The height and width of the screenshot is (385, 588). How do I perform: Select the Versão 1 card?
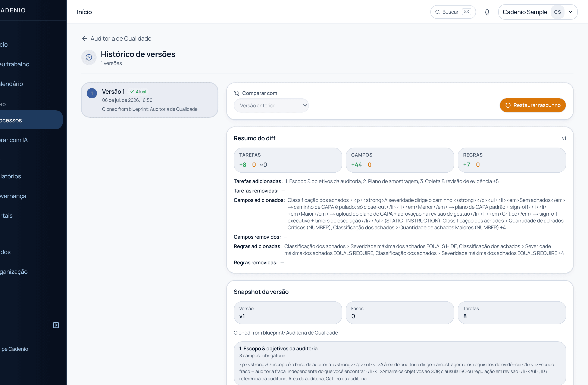click(150, 100)
